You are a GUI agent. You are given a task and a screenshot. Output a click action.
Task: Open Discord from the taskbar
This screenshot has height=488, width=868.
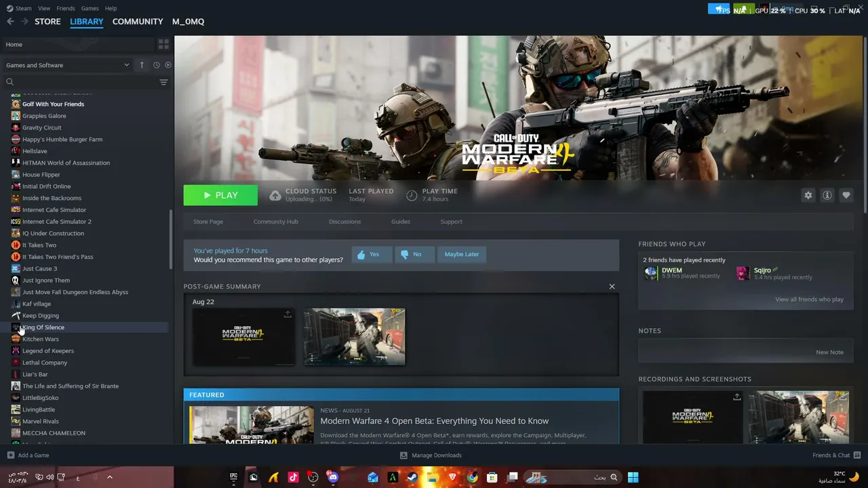tap(332, 477)
